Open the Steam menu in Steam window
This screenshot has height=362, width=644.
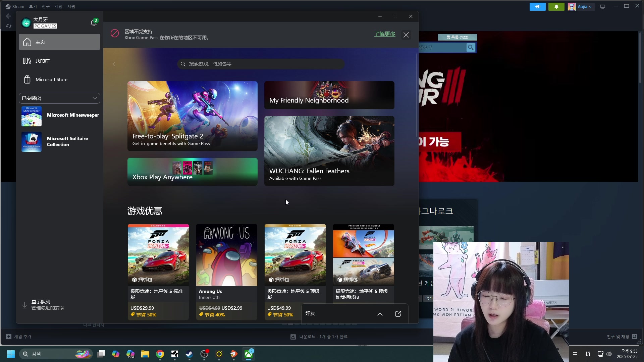pyautogui.click(x=15, y=6)
